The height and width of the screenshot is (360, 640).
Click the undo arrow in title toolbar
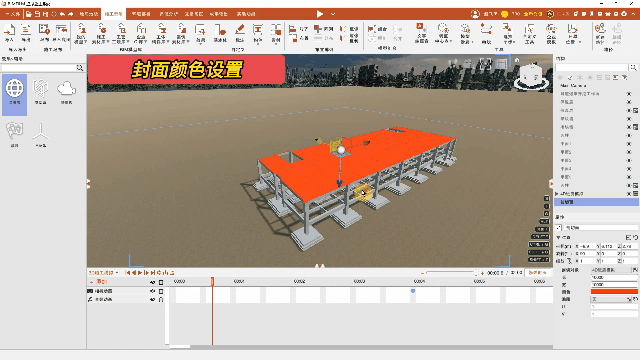coord(62,14)
